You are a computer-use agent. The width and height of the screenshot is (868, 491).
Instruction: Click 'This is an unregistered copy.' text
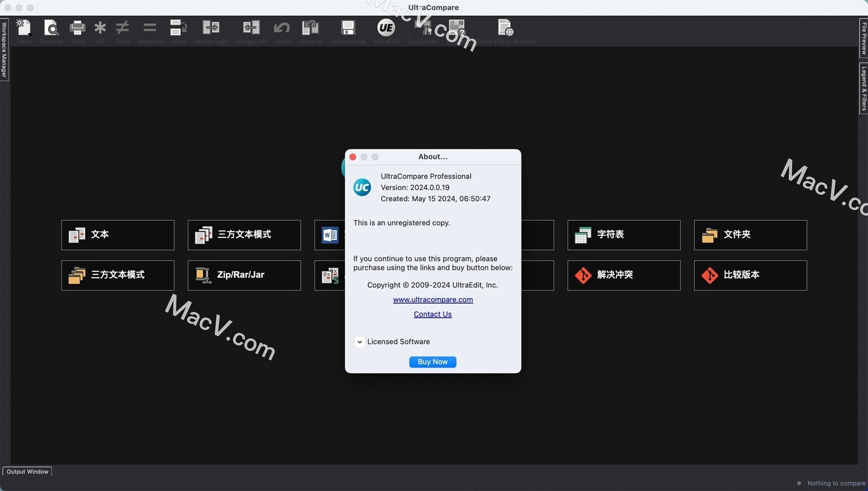402,223
